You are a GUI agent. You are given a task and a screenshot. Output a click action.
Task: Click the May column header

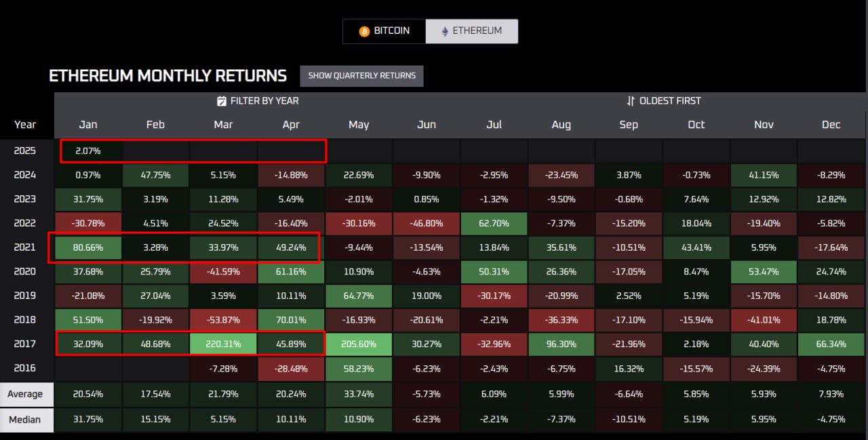pyautogui.click(x=359, y=125)
